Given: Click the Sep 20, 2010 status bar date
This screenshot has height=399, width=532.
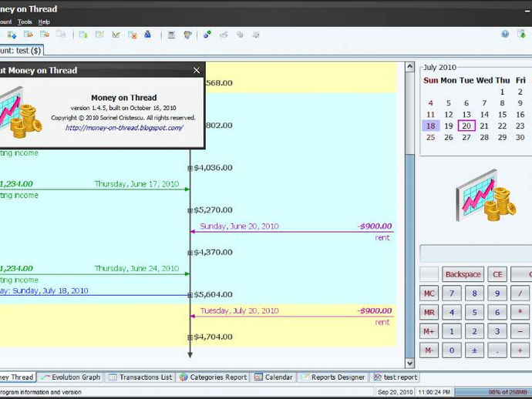Looking at the screenshot, I should coord(395,392).
